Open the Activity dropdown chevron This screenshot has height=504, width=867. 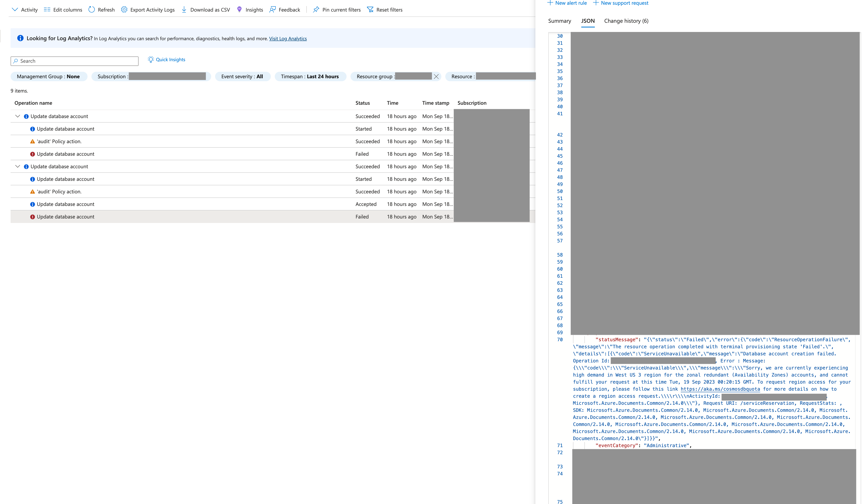[x=15, y=10]
